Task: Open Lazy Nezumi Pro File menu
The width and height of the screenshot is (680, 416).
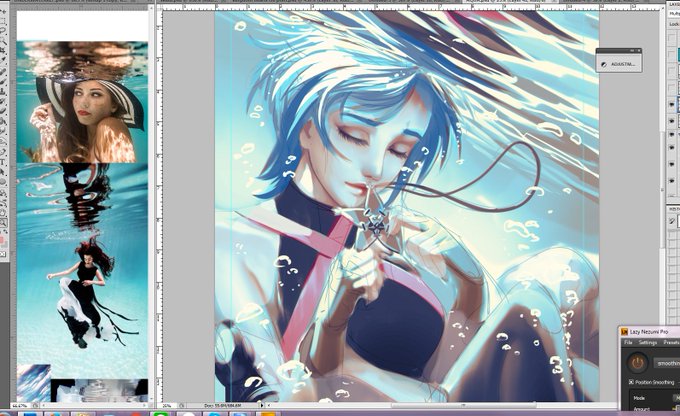Action: point(628,343)
